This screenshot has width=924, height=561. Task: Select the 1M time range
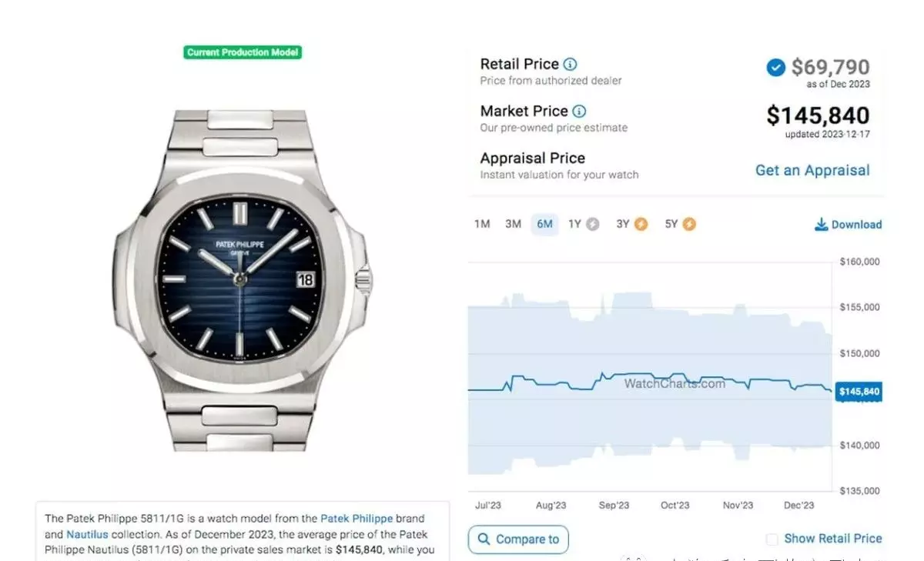point(482,225)
